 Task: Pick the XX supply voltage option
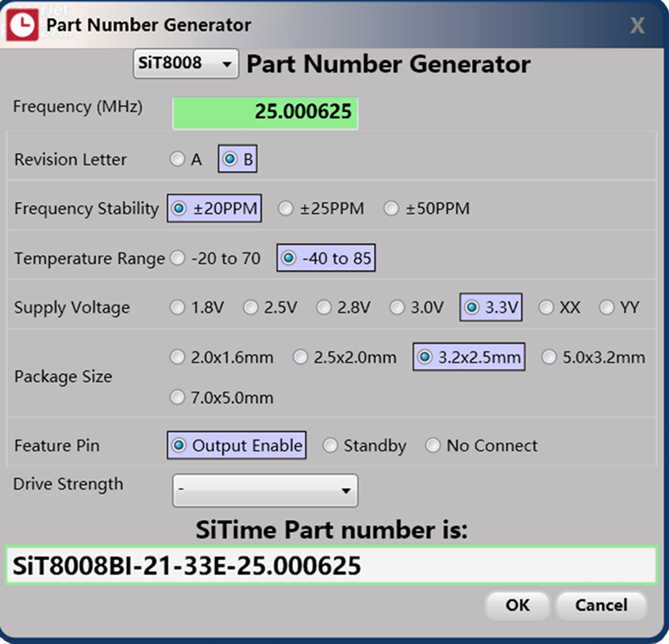[559, 307]
